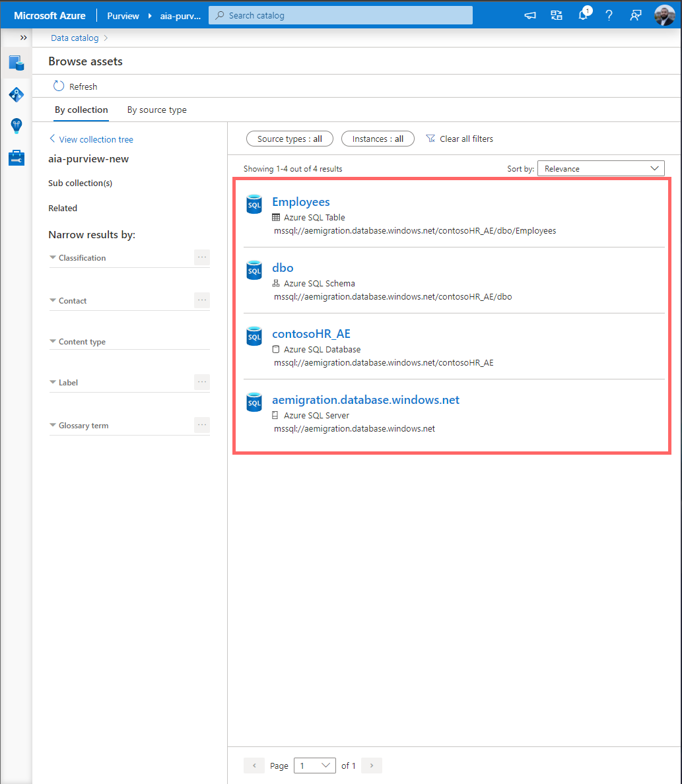Collapse the Contact filter section
Image resolution: width=682 pixels, height=784 pixels.
pyautogui.click(x=53, y=300)
